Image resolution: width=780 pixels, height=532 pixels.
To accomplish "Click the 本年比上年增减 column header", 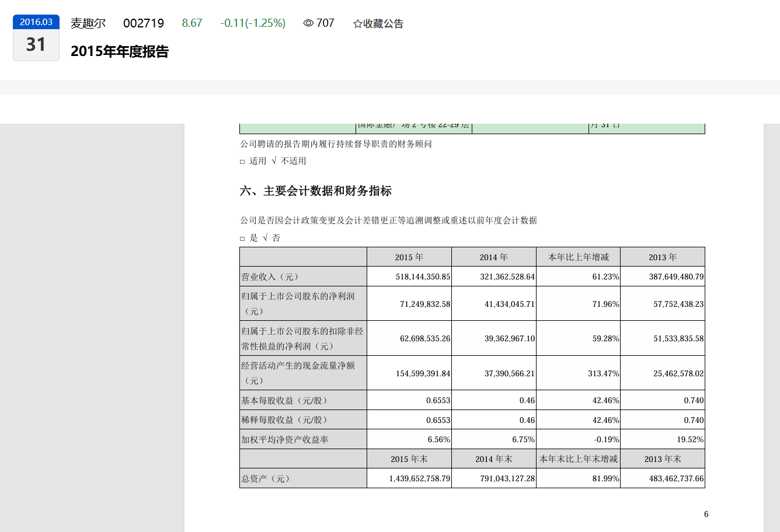I will [579, 257].
